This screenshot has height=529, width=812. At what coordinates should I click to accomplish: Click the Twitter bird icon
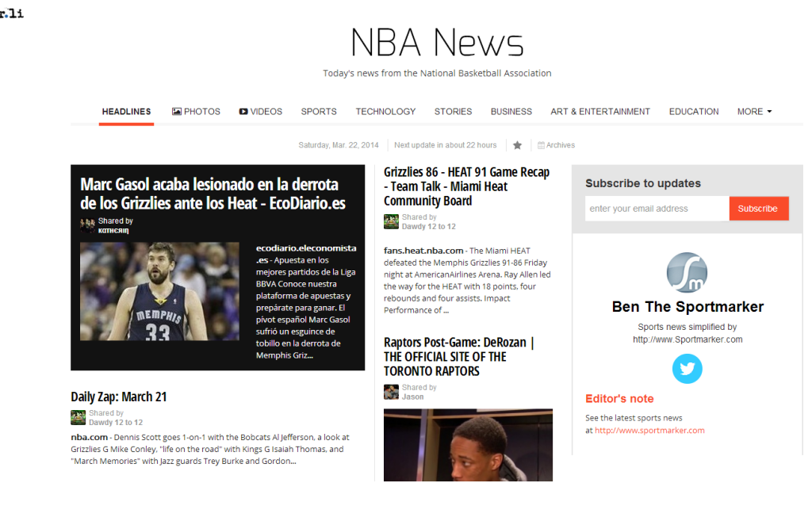click(688, 369)
